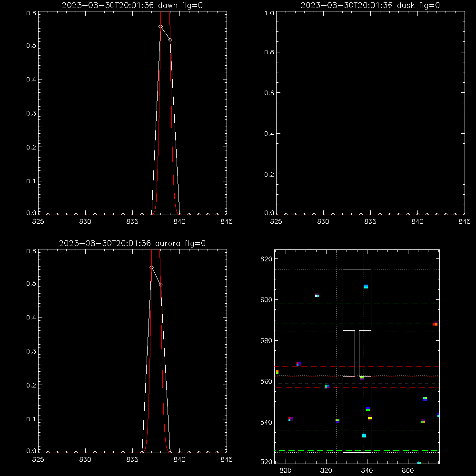Select the 0.3 y-axis label on dawn plot
The height and width of the screenshot is (476, 476).
pyautogui.click(x=31, y=113)
